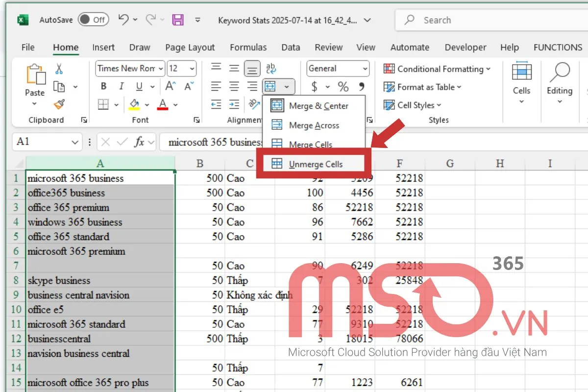This screenshot has height=392, width=588.
Task: Apply Italic formatting
Action: pyautogui.click(x=121, y=87)
